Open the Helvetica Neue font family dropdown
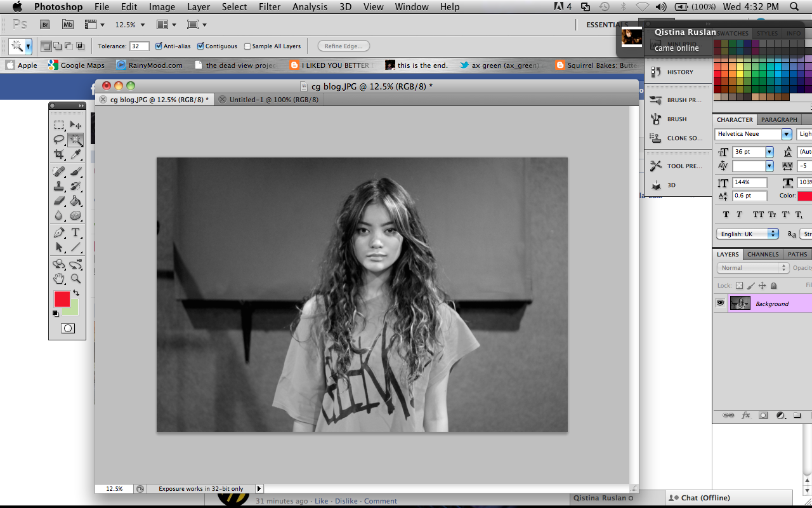812x508 pixels. coord(787,134)
